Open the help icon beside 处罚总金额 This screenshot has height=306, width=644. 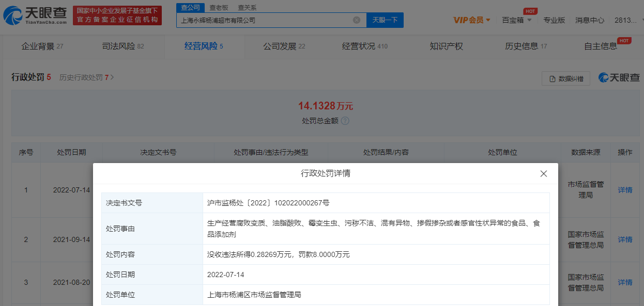345,121
